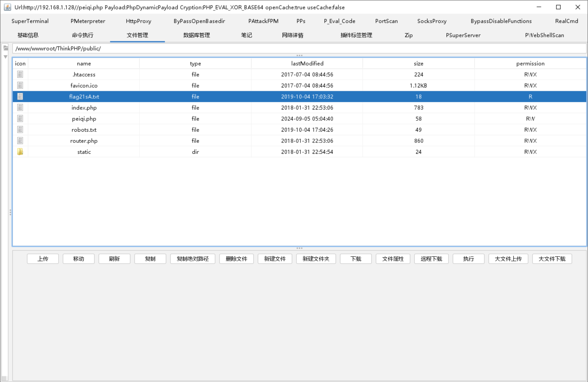The width and height of the screenshot is (588, 382).
Task: Click the favicon.ico file icon
Action: [x=20, y=85]
